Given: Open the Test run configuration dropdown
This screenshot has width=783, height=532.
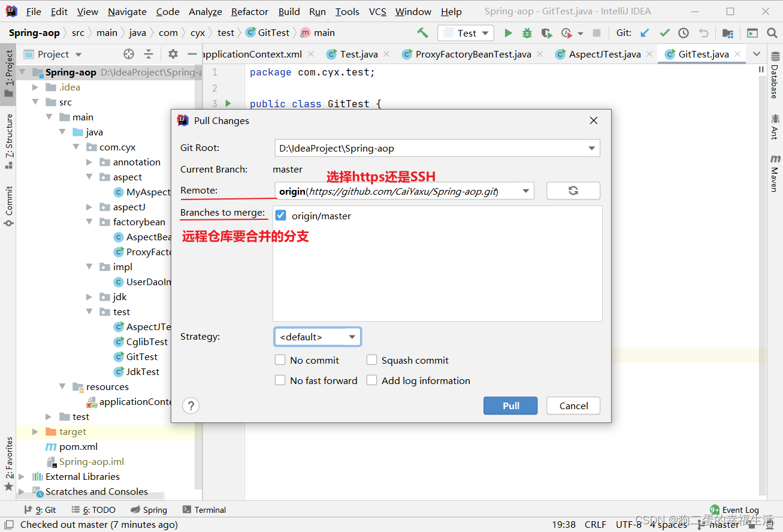Looking at the screenshot, I should coord(465,33).
